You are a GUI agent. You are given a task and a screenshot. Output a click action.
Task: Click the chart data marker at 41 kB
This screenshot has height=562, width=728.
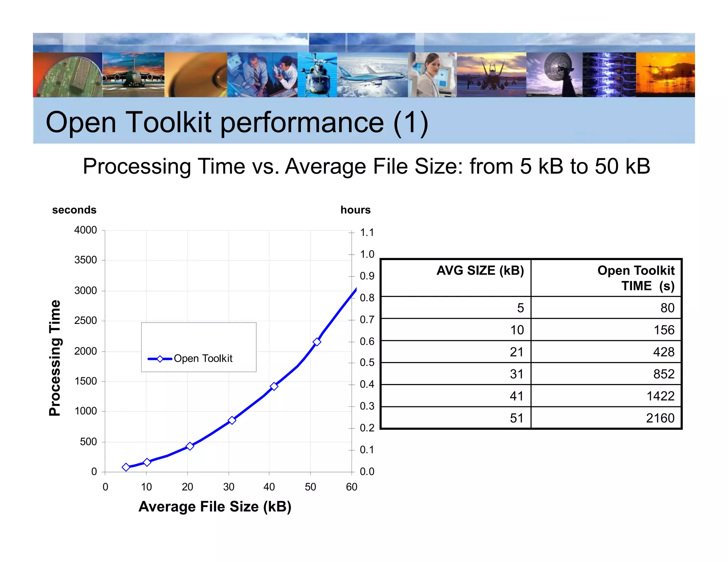click(274, 386)
